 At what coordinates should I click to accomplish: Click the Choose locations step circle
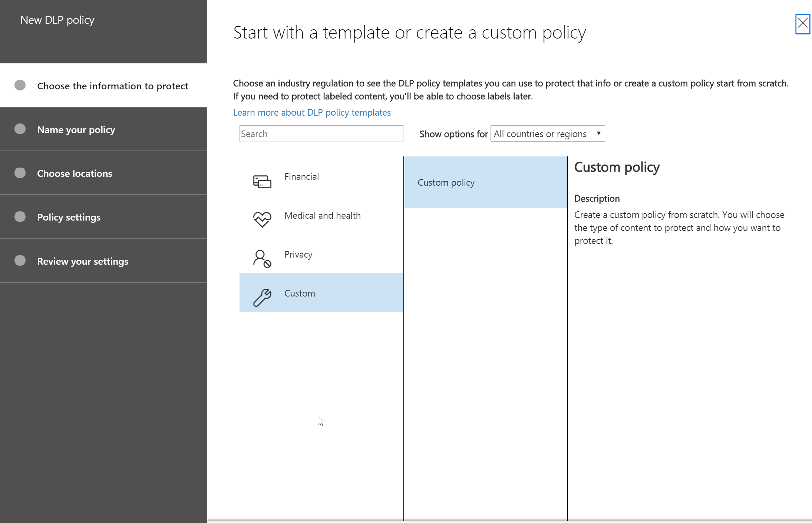point(20,172)
